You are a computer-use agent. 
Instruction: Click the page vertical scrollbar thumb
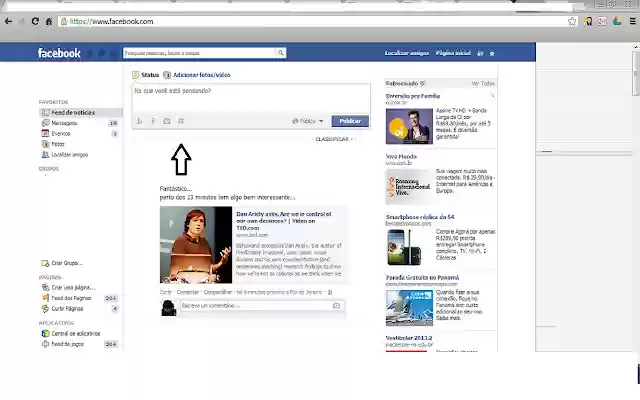(x=636, y=73)
